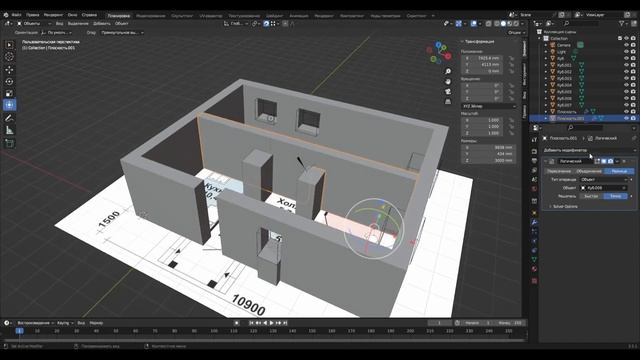Open the Object Data green triangle tab
The width and height of the screenshot is (640, 360).
(534, 260)
